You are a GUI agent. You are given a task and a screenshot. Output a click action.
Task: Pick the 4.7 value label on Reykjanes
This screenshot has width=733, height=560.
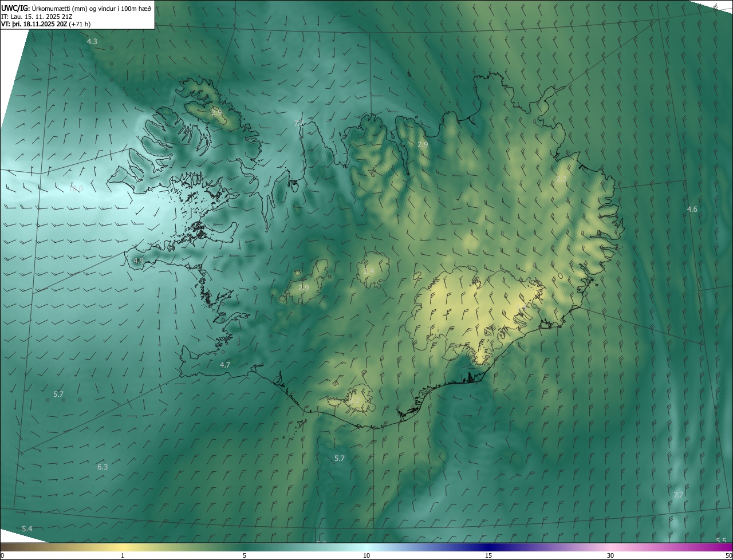[225, 365]
